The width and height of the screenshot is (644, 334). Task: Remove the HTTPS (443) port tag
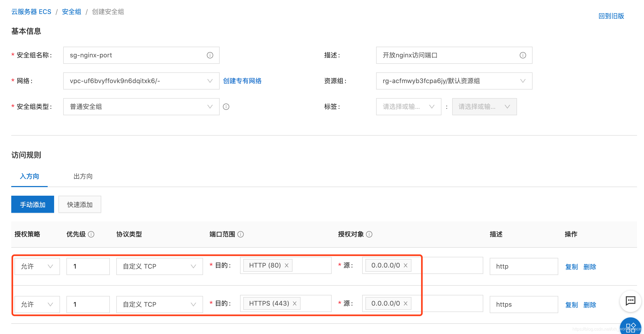click(x=294, y=303)
